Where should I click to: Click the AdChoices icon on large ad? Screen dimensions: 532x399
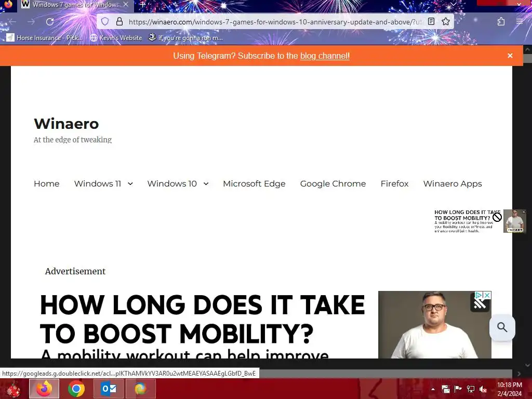[478, 295]
